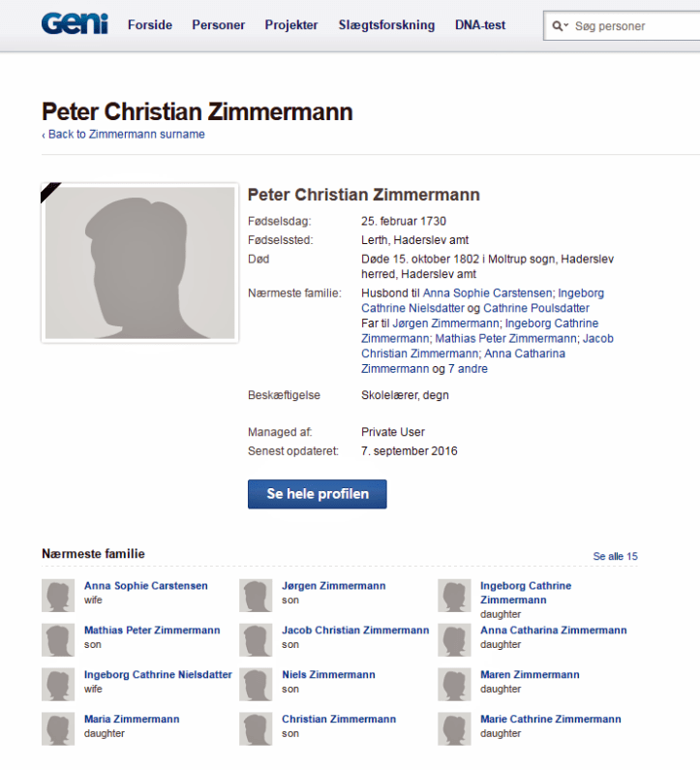
Task: Expand the 7 andre children link
Action: (x=468, y=369)
